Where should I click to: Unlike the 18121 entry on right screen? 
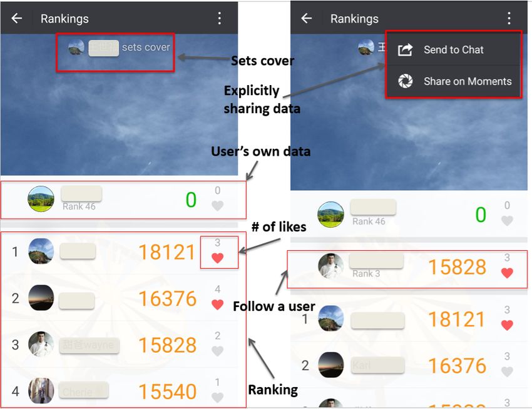click(x=507, y=325)
